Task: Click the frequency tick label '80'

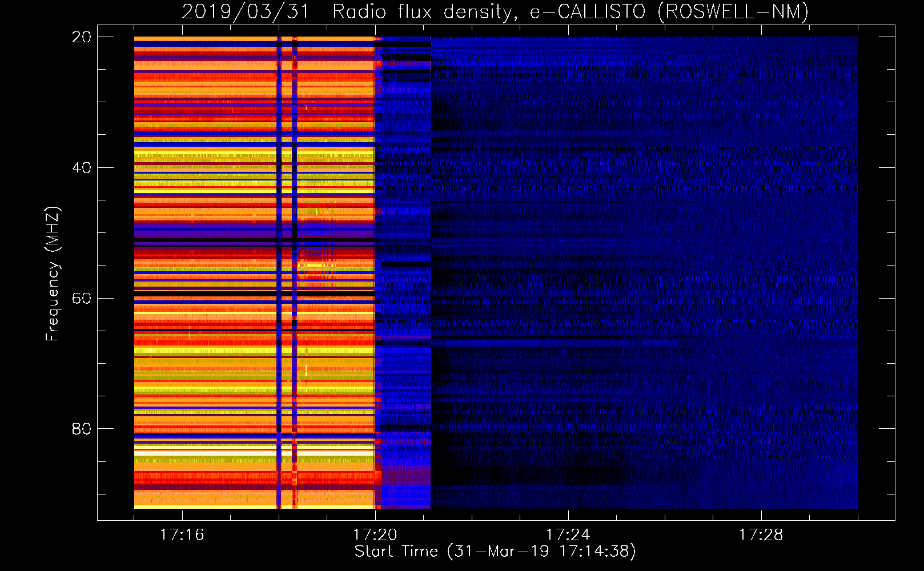Action: (x=82, y=429)
